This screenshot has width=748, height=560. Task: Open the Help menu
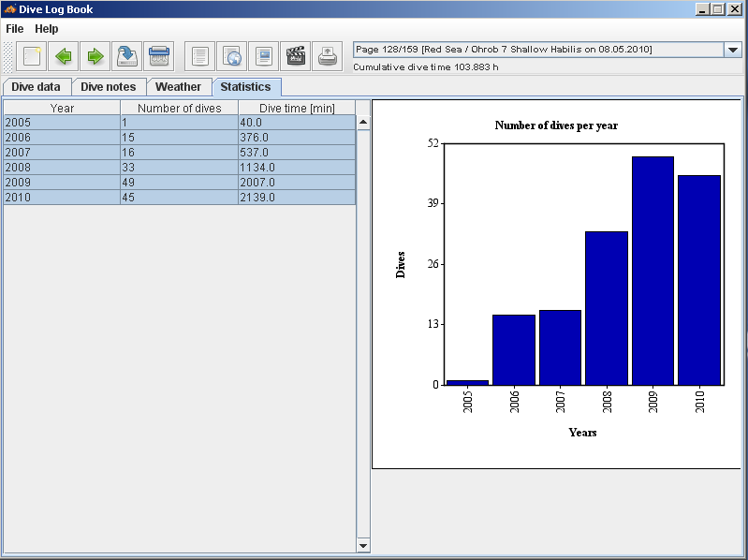(x=47, y=29)
